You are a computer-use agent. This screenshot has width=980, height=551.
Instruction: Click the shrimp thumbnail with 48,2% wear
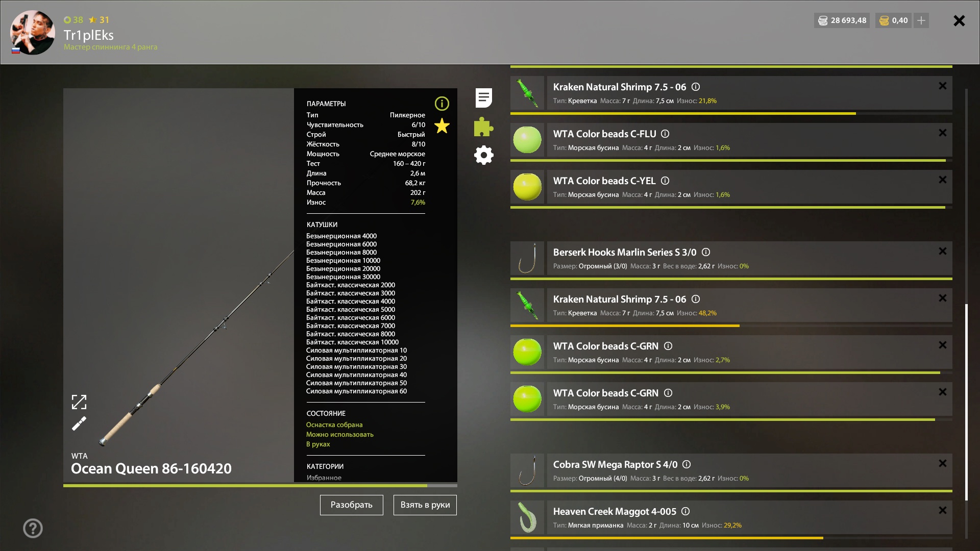(x=527, y=305)
